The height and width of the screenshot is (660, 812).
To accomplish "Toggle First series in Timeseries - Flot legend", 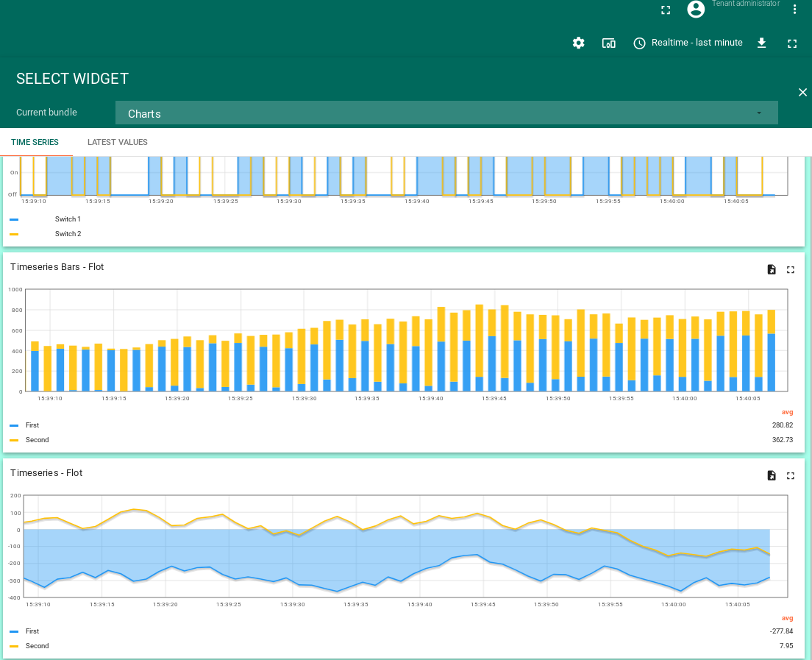I will [x=32, y=631].
